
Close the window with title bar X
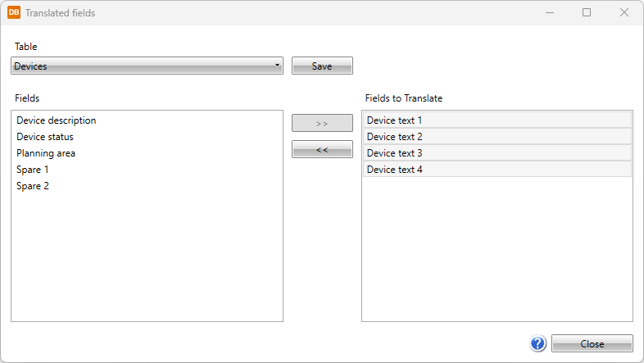(624, 13)
